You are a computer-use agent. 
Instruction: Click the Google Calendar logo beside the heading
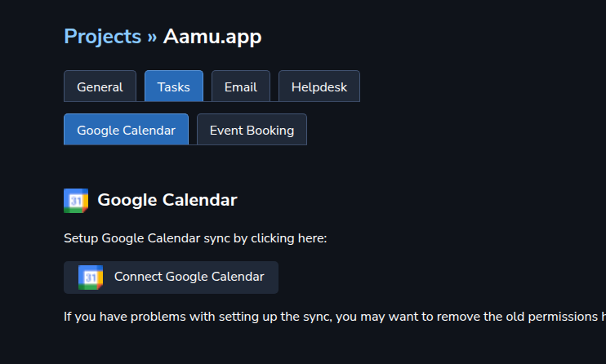point(76,201)
